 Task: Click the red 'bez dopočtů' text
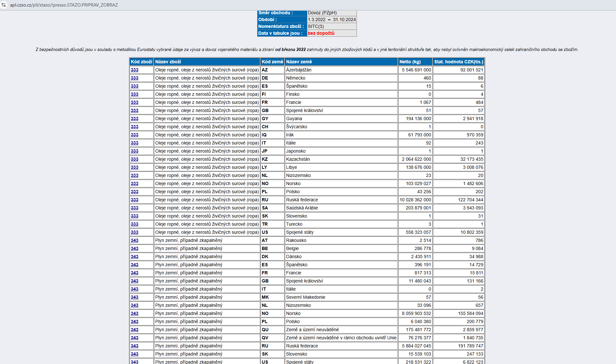tap(321, 33)
